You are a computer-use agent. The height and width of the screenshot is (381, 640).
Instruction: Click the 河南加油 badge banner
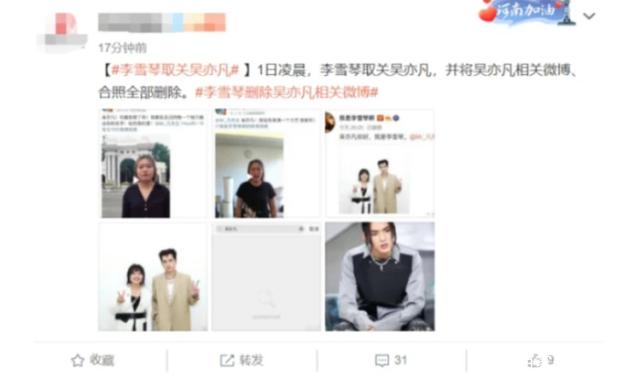527,13
